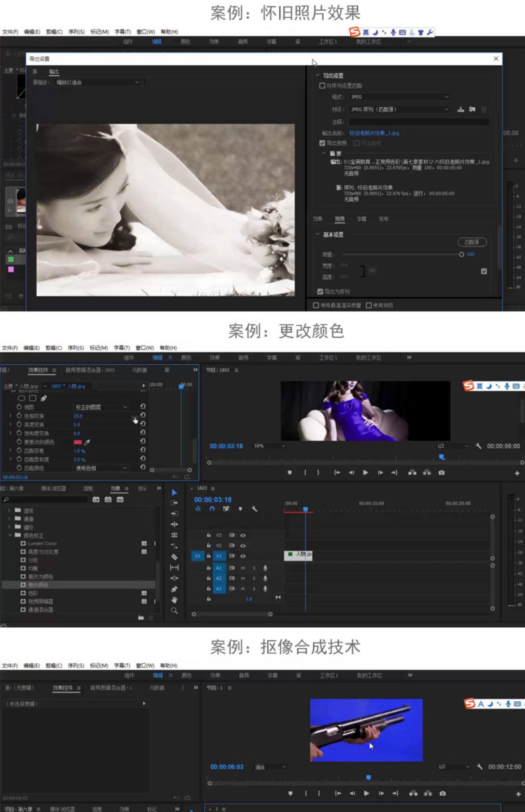Screen dimensions: 525x812
Task: Select the Razor tool by timeline 1803
Action: click(174, 557)
